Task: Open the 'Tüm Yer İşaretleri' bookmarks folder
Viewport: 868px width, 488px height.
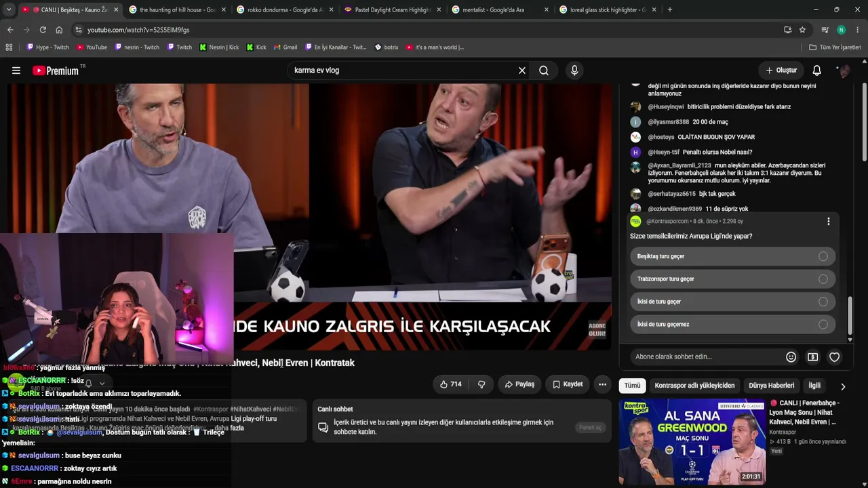Action: coord(835,47)
